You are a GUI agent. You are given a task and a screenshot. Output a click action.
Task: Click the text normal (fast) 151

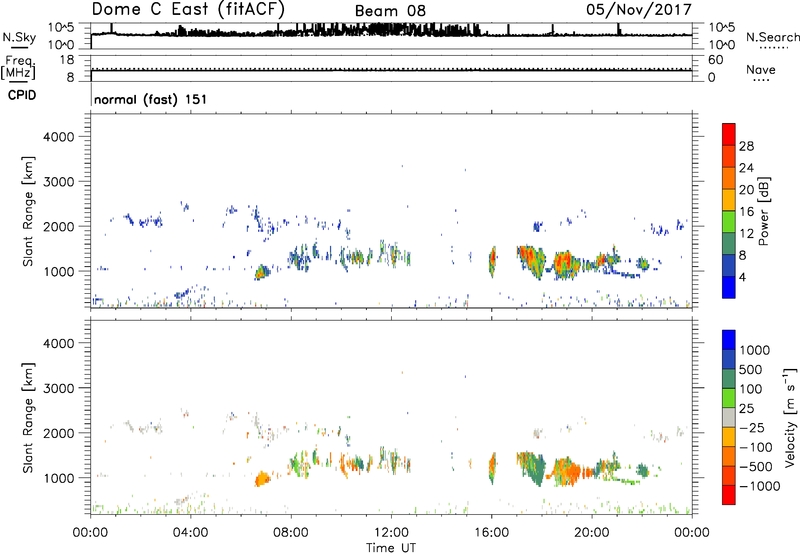pos(151,99)
